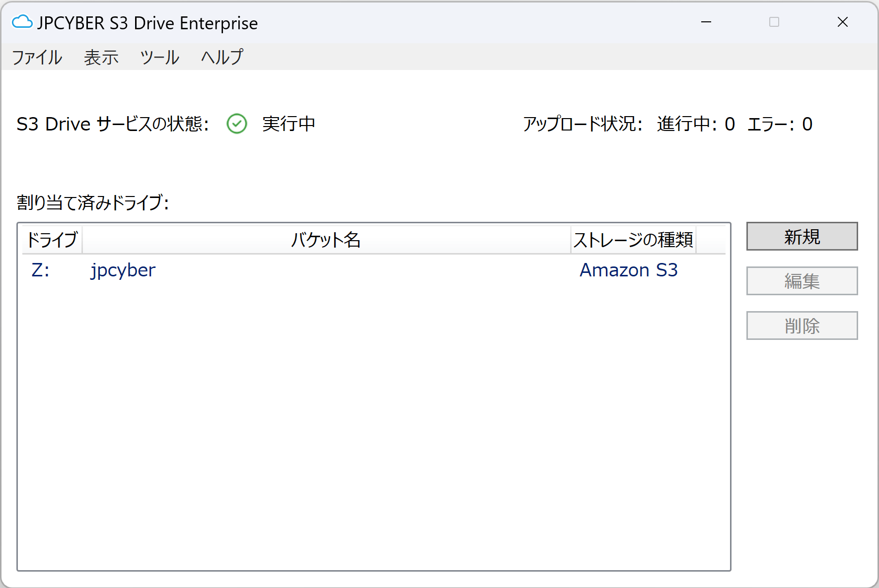Click the Amazon S3 storage type cell
The image size is (879, 588).
628,270
